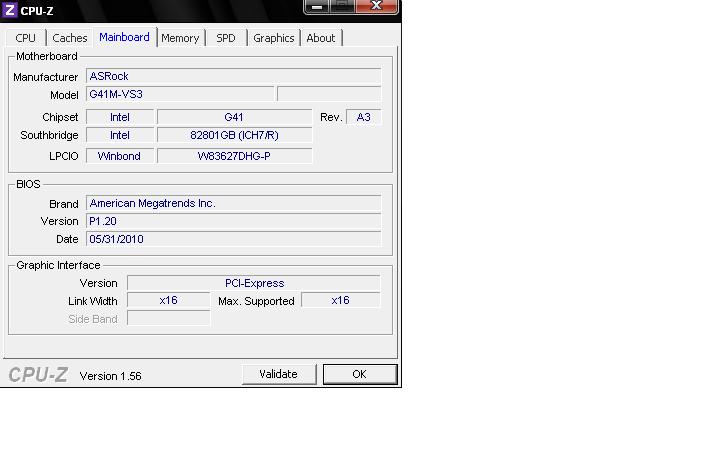
Task: Click the Graphic Interface version PCI-Express
Action: tap(253, 283)
